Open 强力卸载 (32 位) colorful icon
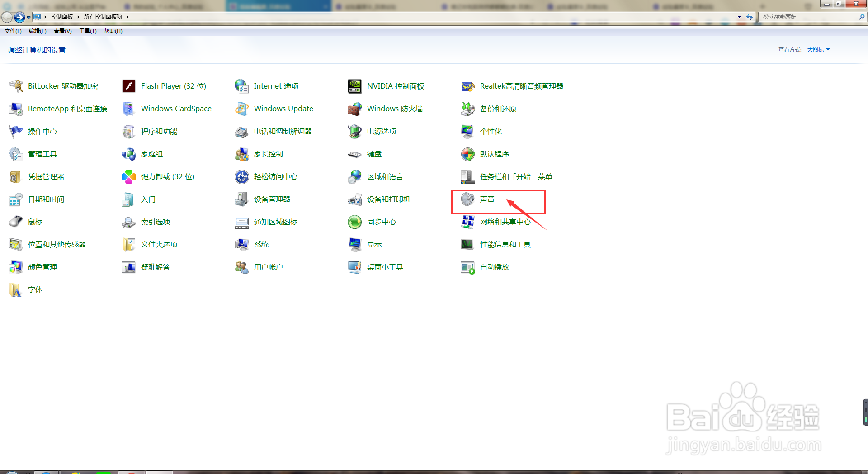 (129, 176)
